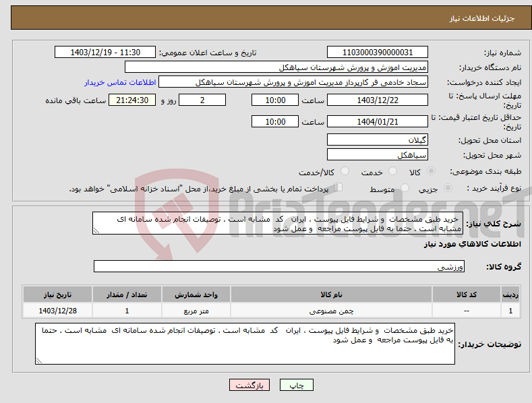Click the general need description text area
This screenshot has width=532, height=403.
278,223
